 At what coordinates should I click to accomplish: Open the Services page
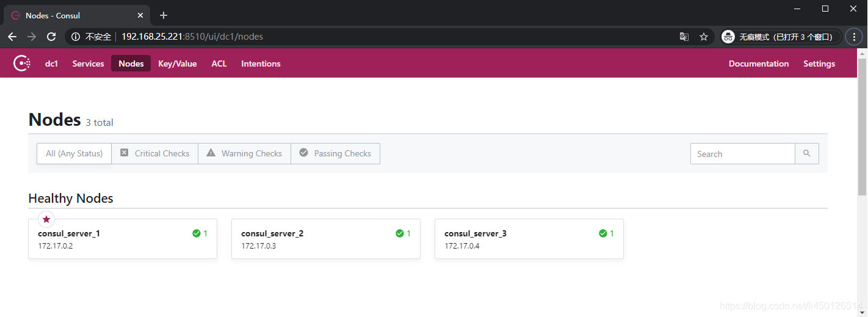pos(88,64)
